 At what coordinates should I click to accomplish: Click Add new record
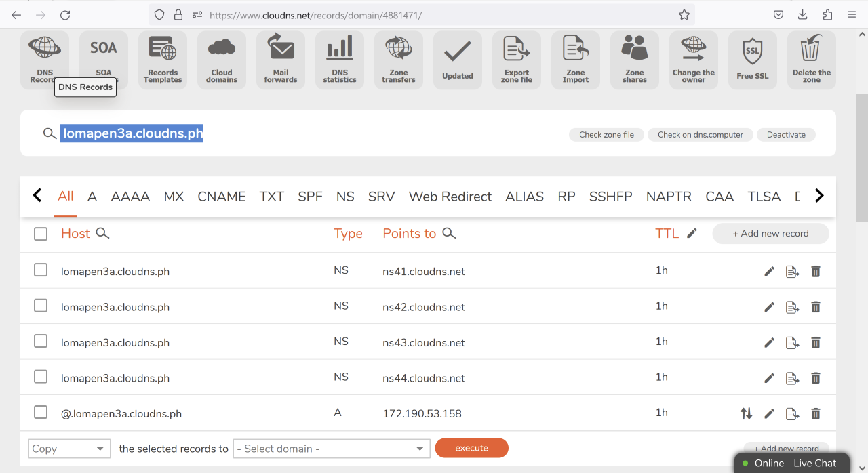(x=770, y=233)
